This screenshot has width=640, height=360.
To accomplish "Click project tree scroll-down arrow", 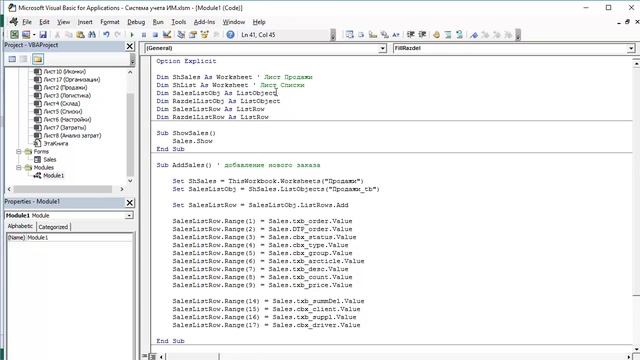I will click(x=130, y=181).
